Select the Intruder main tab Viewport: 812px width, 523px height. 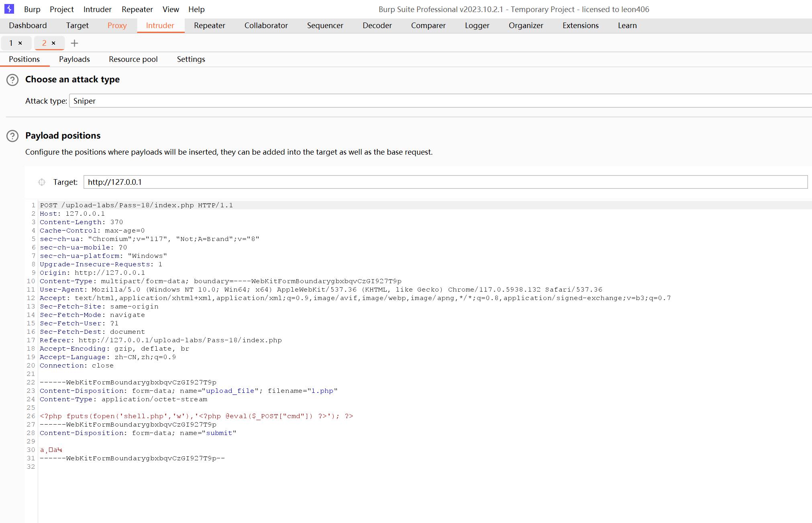click(x=160, y=25)
